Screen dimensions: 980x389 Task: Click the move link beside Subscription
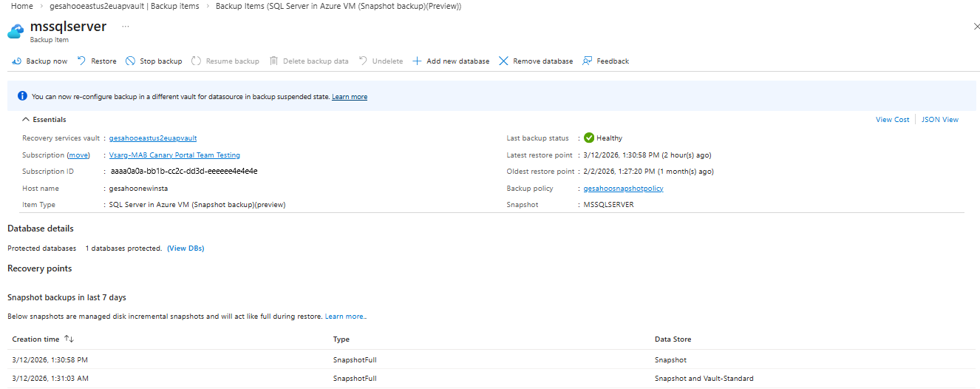[78, 155]
